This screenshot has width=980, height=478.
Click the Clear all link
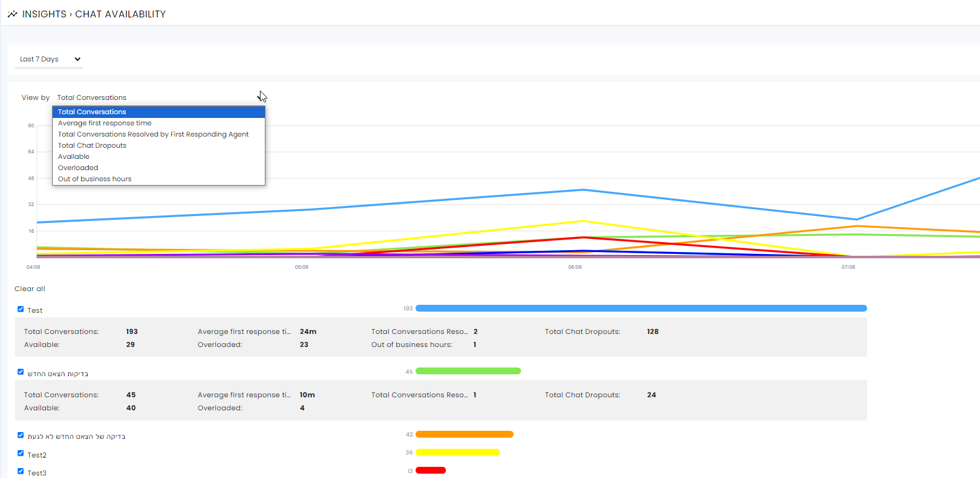tap(30, 289)
